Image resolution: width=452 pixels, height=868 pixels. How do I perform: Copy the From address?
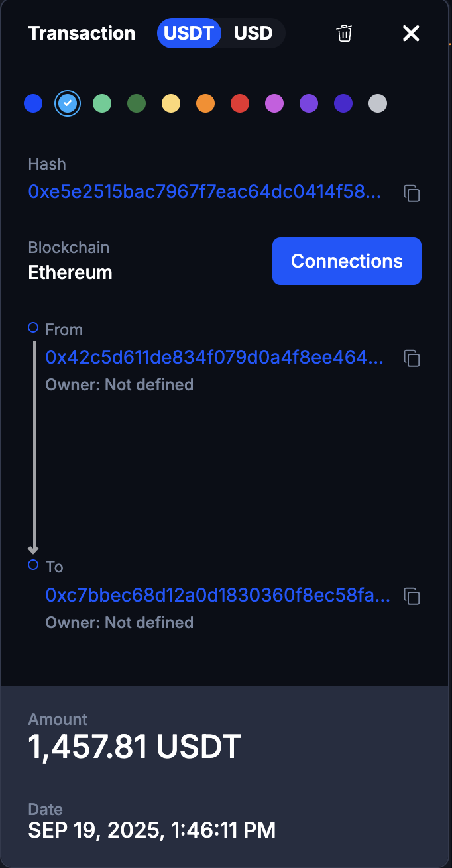(412, 358)
